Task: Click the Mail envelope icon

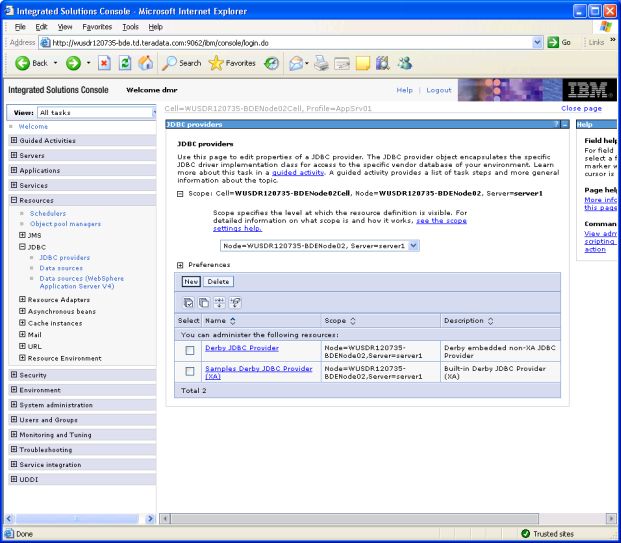Action: tap(296, 63)
